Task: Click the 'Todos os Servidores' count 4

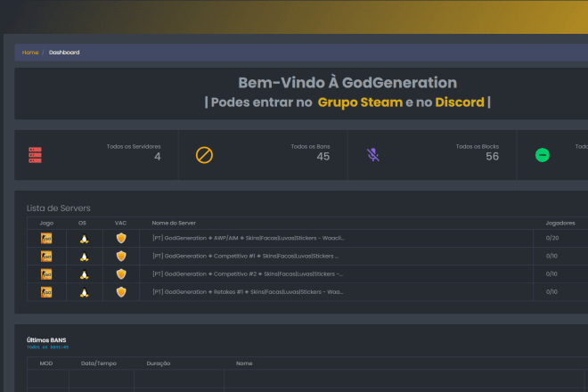Action: point(158,157)
